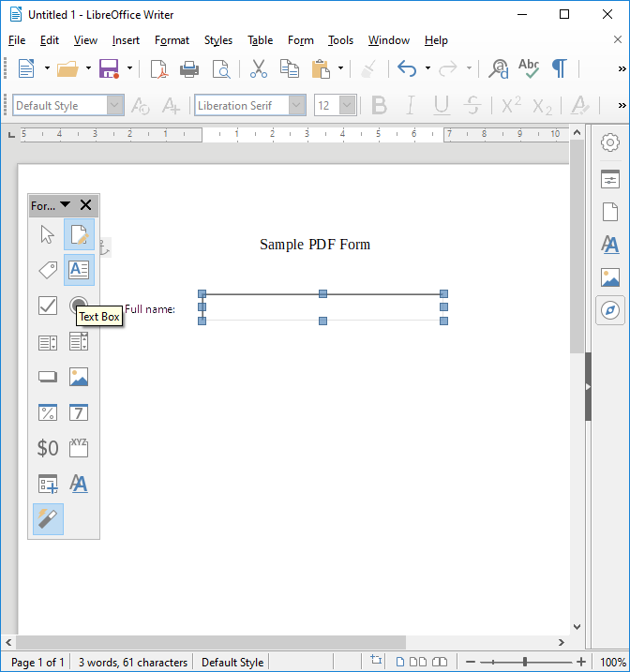The height and width of the screenshot is (672, 630).
Task: Choose the Currency Field control
Action: pos(48,448)
